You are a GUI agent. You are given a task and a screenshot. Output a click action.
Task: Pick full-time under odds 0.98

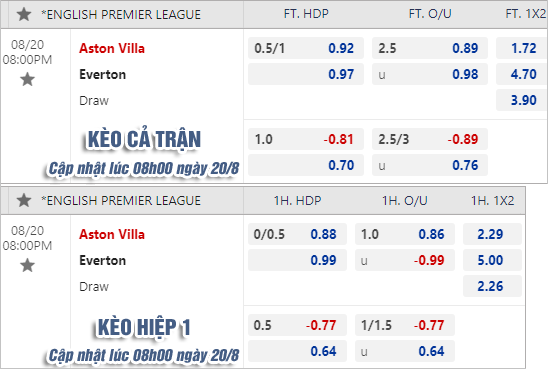(x=430, y=74)
